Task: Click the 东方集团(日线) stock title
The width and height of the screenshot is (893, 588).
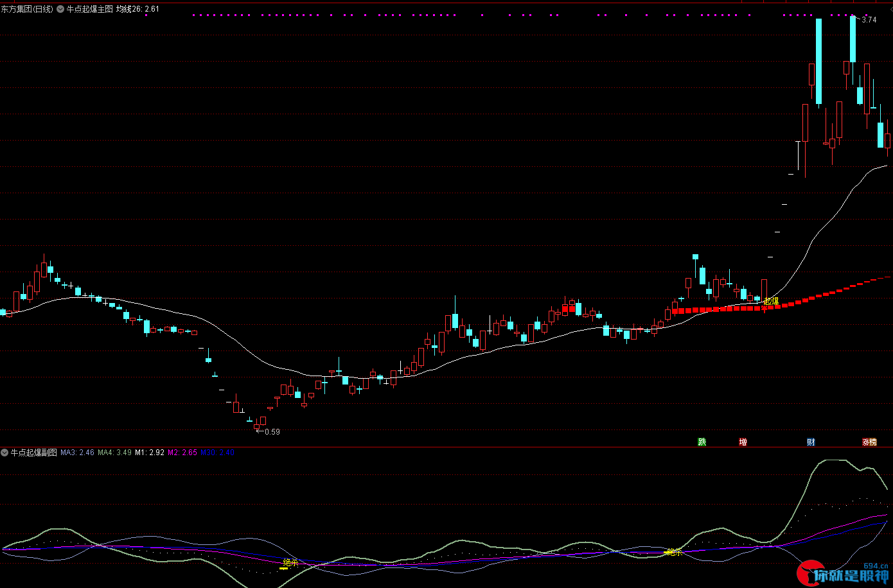Action: (28, 9)
